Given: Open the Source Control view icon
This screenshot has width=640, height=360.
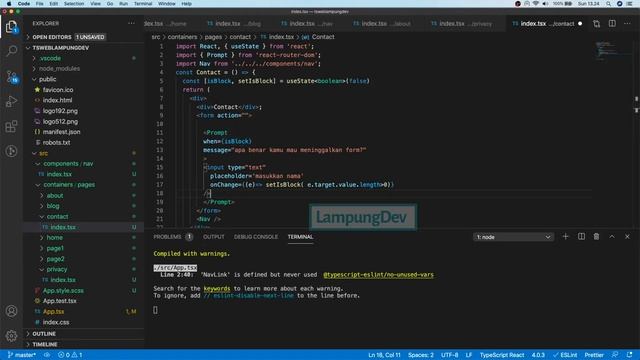Looking at the screenshot, I should point(11,76).
